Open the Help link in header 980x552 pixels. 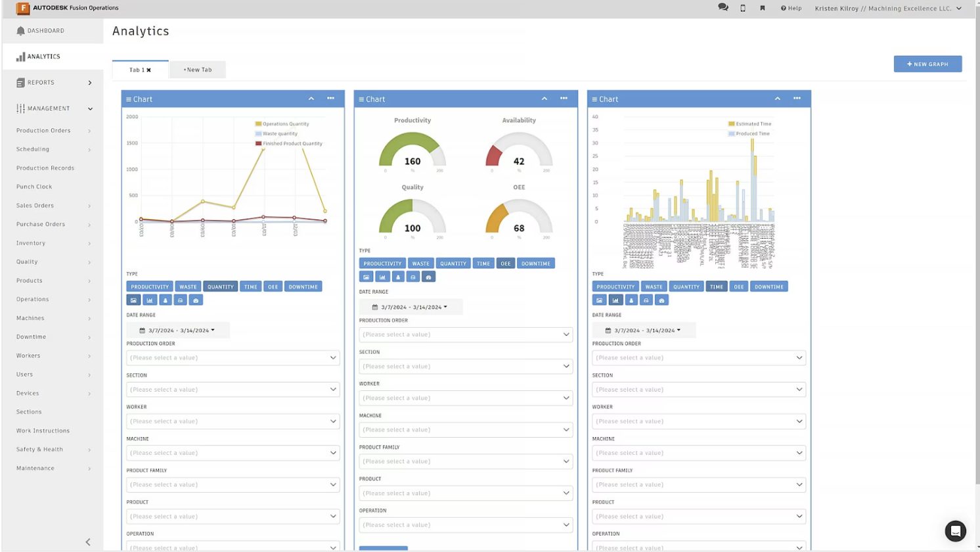click(791, 9)
